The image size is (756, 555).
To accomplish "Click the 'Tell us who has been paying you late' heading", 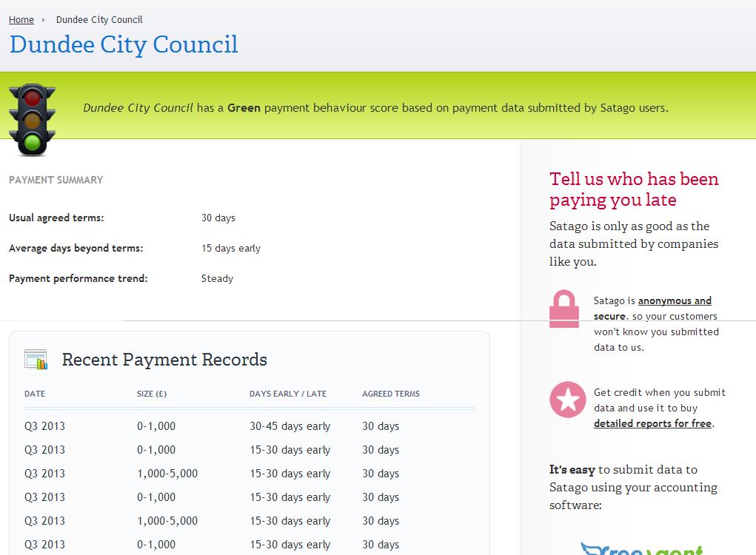I will click(x=634, y=189).
